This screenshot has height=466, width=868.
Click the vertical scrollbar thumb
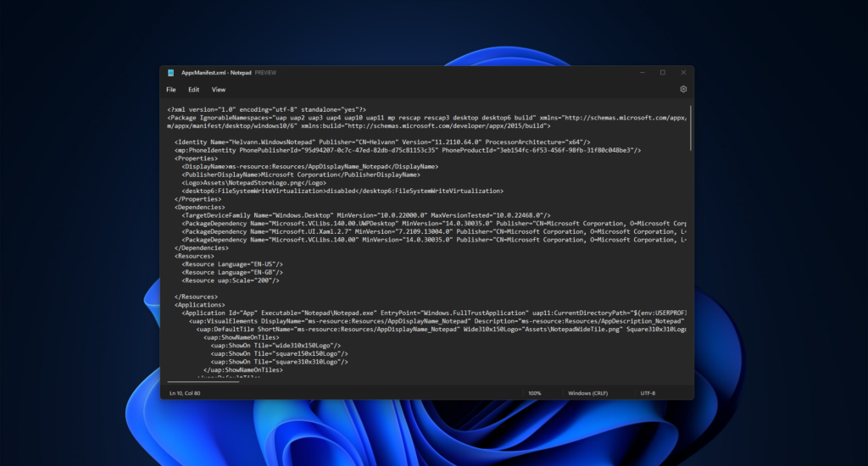(x=691, y=127)
